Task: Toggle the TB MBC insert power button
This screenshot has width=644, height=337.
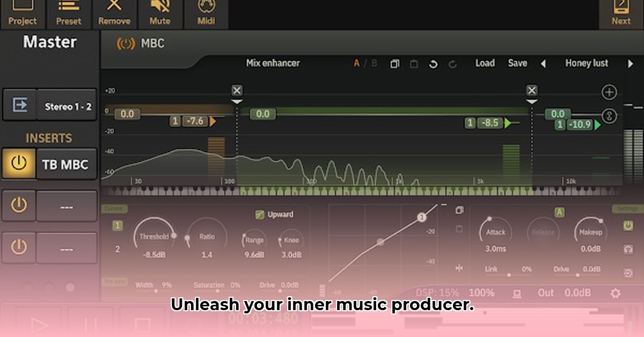Action: 19,164
